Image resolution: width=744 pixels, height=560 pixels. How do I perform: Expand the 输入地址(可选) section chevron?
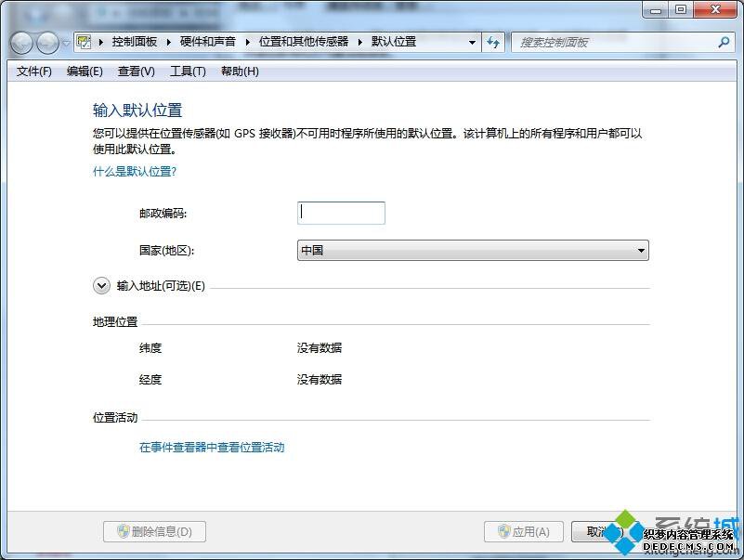click(101, 286)
